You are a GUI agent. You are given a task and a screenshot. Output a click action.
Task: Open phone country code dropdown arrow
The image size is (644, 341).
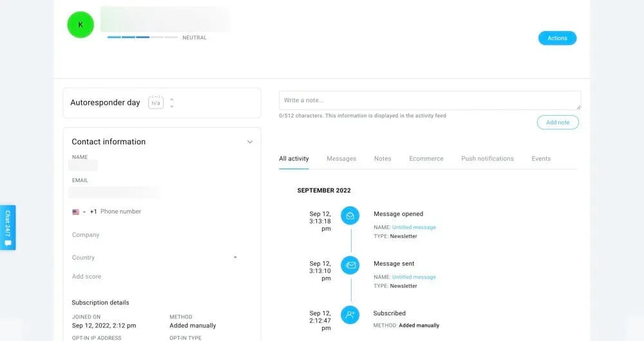click(x=84, y=212)
